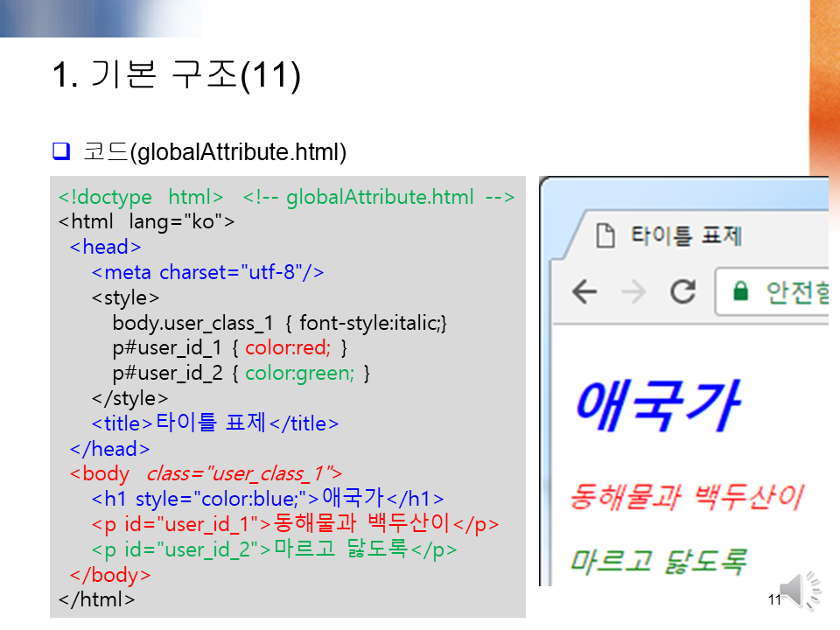Click the audio speaker icon on slide
The height and width of the screenshot is (630, 840).
coord(800,591)
